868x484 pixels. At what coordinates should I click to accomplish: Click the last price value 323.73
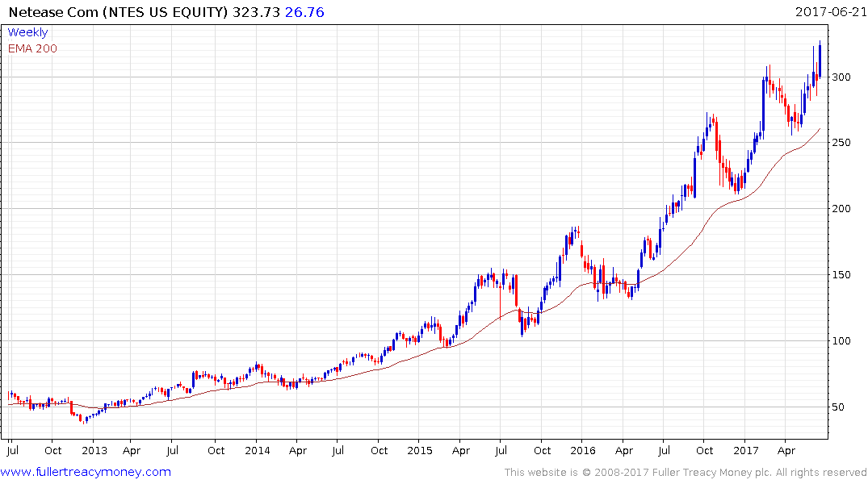coord(256,12)
